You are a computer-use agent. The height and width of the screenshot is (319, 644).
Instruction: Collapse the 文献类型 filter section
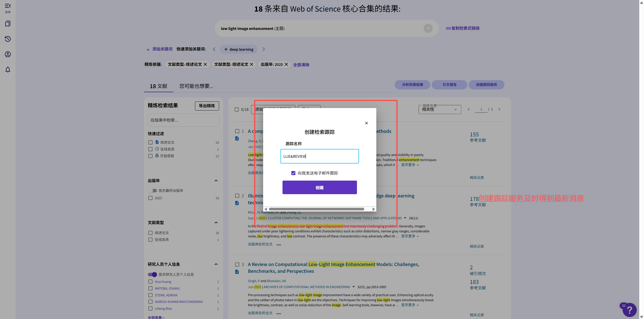tap(216, 223)
